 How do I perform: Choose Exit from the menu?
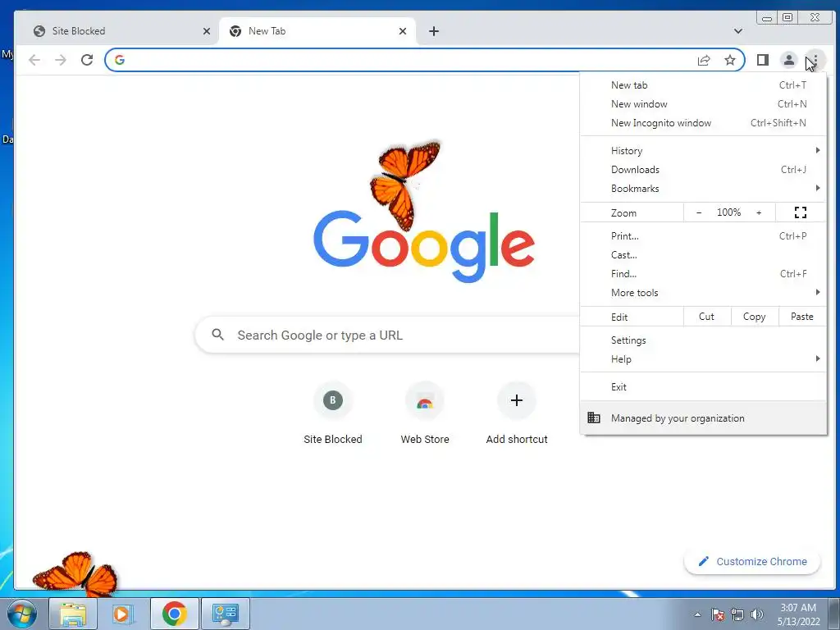click(x=703, y=387)
